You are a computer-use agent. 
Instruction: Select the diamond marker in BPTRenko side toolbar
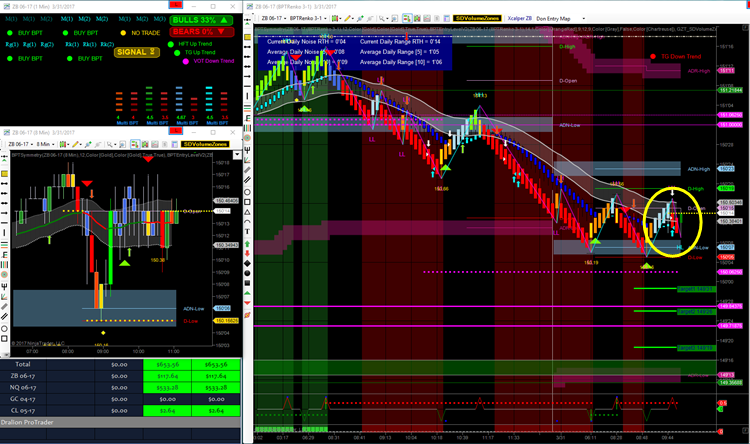point(247,263)
